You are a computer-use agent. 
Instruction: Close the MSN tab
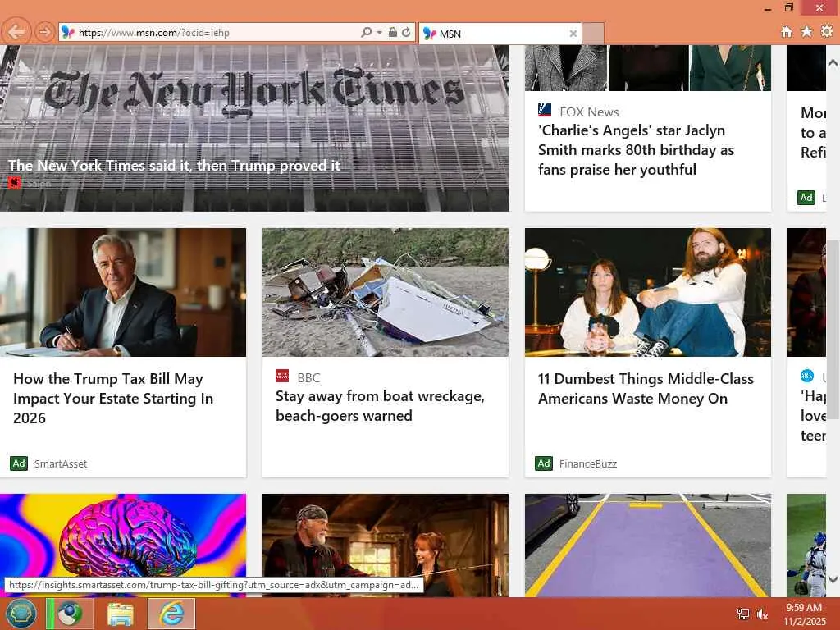(x=573, y=33)
